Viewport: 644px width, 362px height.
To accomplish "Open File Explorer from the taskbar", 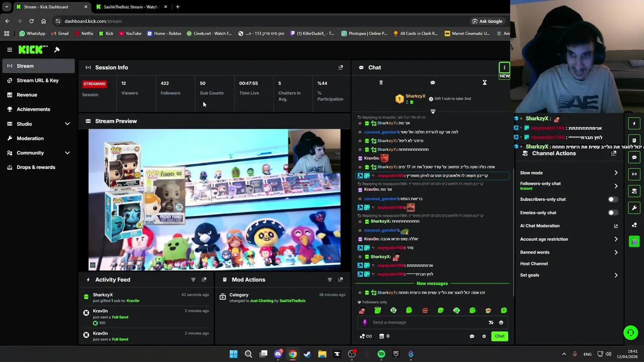I will click(322, 354).
